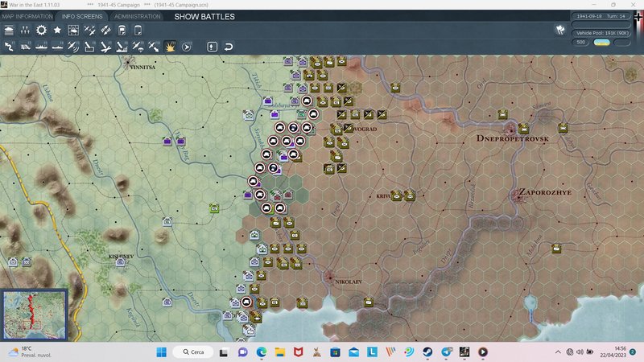Click the minimap thumbnail of the front

click(x=35, y=315)
